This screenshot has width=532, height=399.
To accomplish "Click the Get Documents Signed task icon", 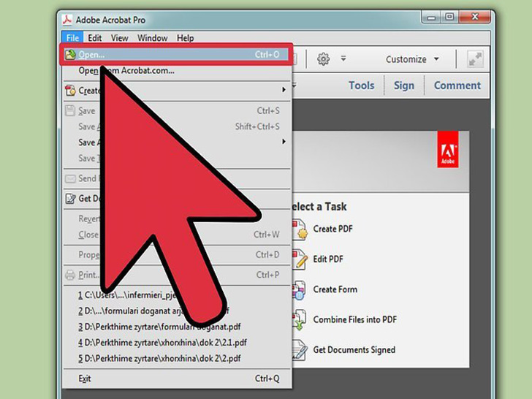I will click(x=300, y=350).
